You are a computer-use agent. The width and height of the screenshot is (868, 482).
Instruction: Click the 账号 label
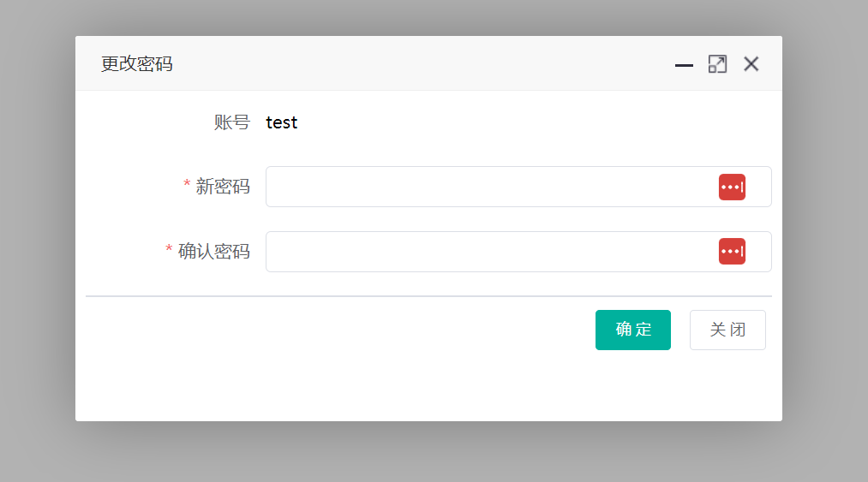click(x=231, y=122)
